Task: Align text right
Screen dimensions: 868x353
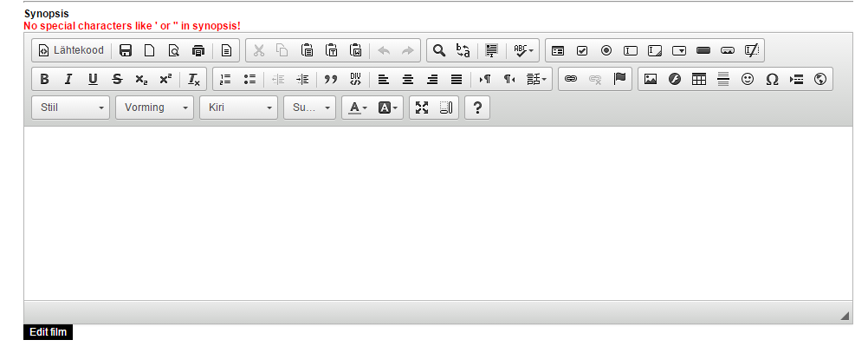Action: tap(432, 79)
